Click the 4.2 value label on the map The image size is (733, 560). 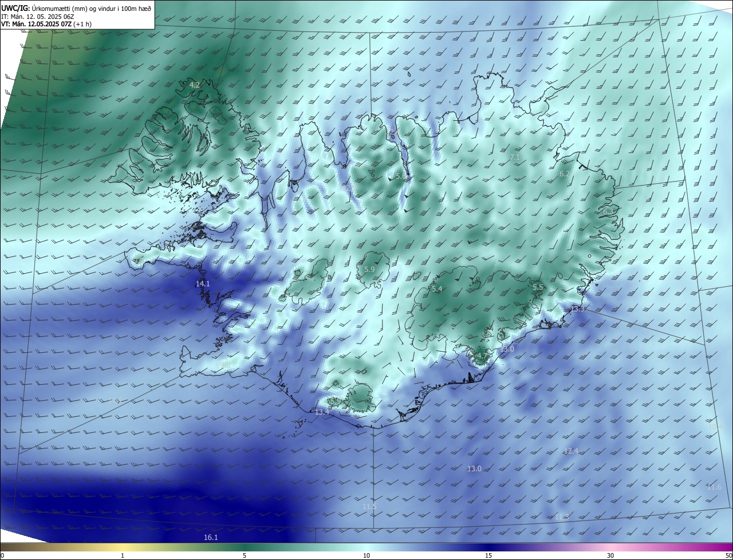tap(195, 85)
